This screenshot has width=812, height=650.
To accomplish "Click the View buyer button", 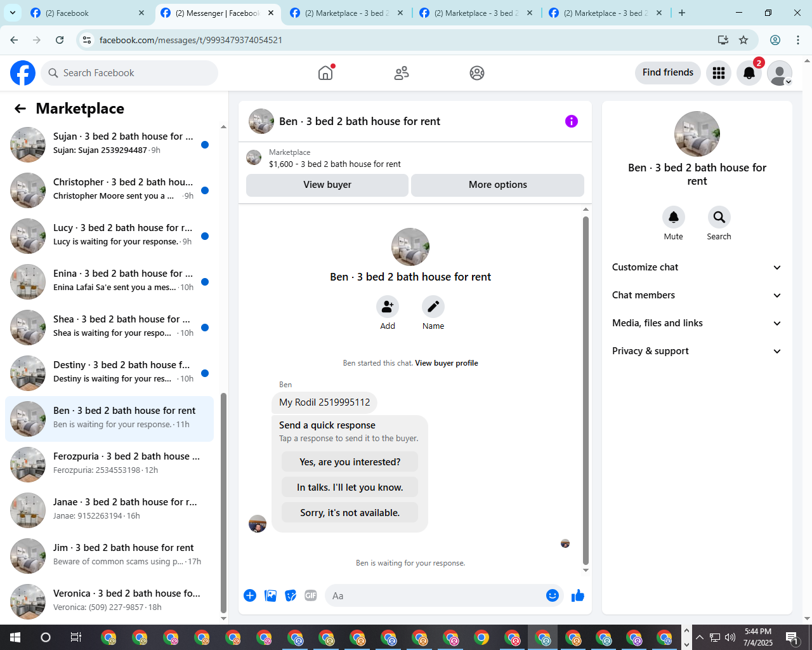I will (x=327, y=185).
